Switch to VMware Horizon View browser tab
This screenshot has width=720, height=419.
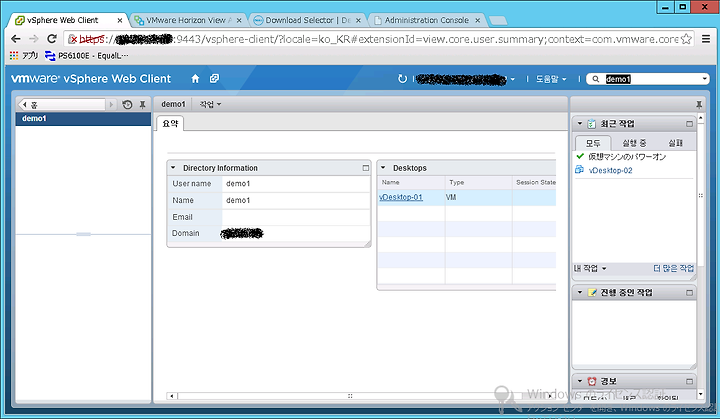188,20
